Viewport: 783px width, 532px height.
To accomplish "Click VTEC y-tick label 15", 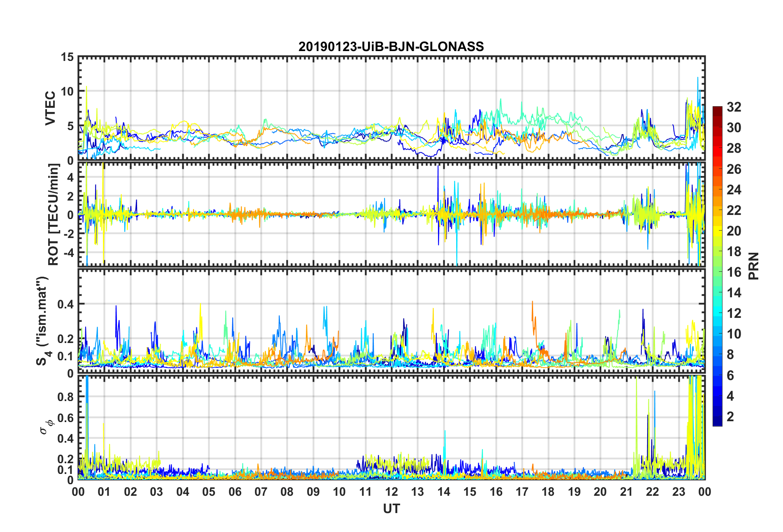I will [68, 57].
